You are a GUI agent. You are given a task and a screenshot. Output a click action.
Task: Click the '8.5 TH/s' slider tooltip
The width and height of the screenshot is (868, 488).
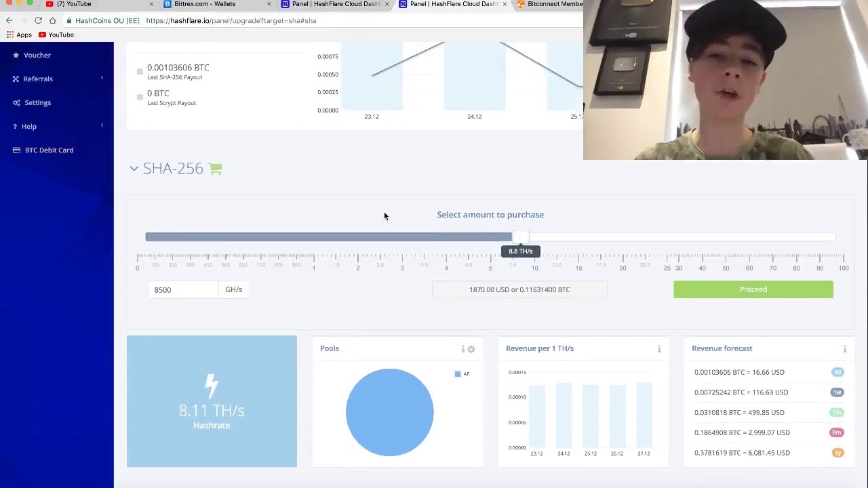(x=521, y=251)
